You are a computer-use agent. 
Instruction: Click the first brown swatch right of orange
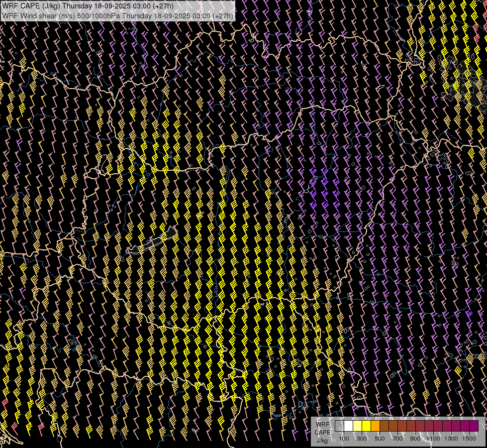[x=384, y=426]
